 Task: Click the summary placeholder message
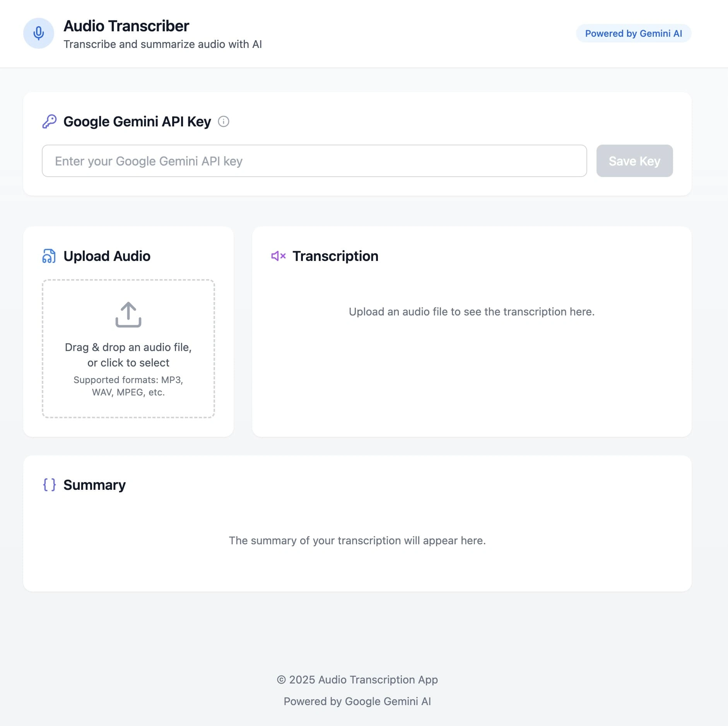tap(357, 540)
